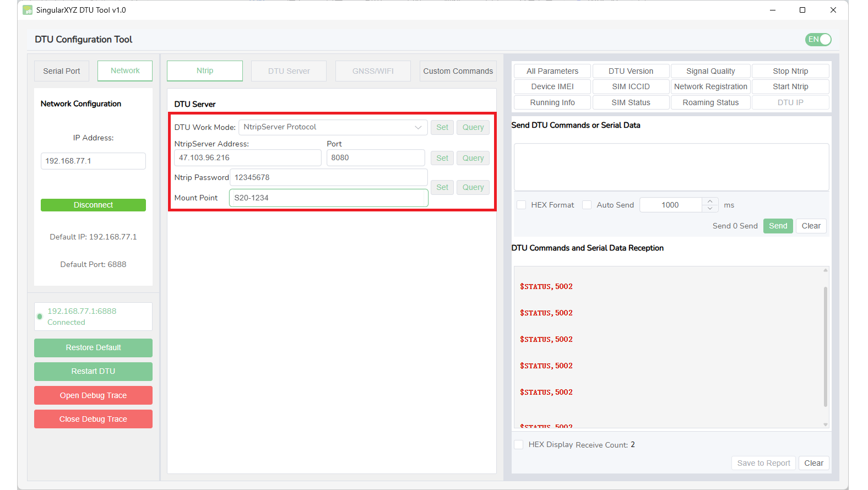Image resolution: width=868 pixels, height=490 pixels.
Task: Click Open Debug Trace button
Action: tap(93, 395)
